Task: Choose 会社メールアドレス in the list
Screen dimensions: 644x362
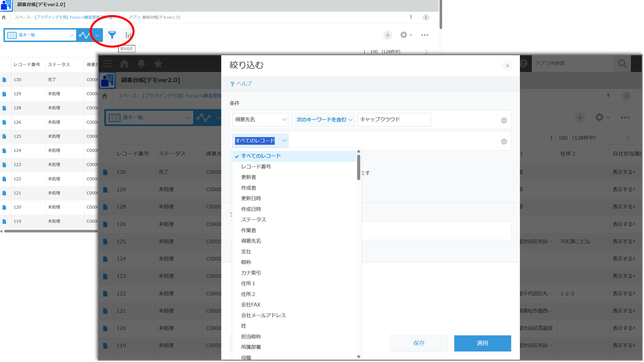Action: pos(263,315)
